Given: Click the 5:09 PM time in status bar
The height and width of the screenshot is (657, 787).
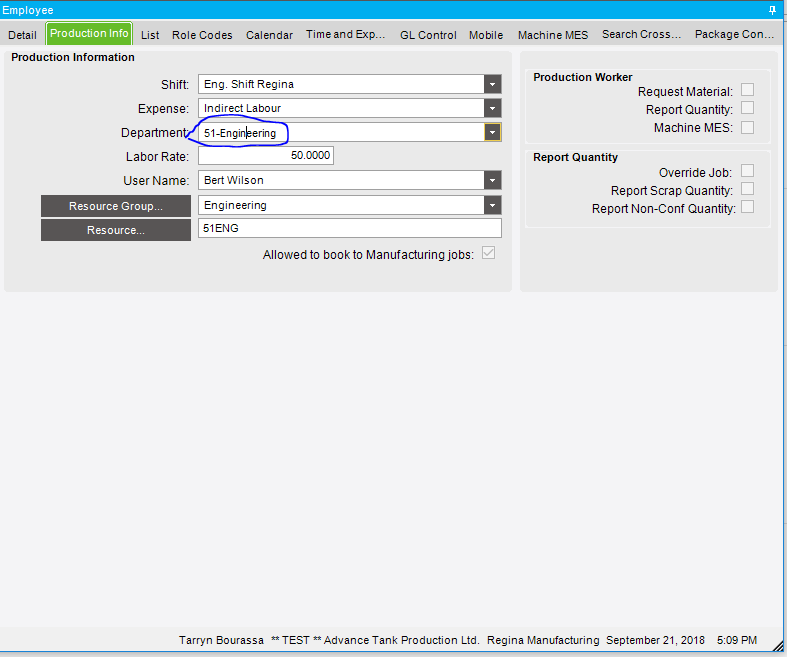Looking at the screenshot, I should [x=737, y=640].
